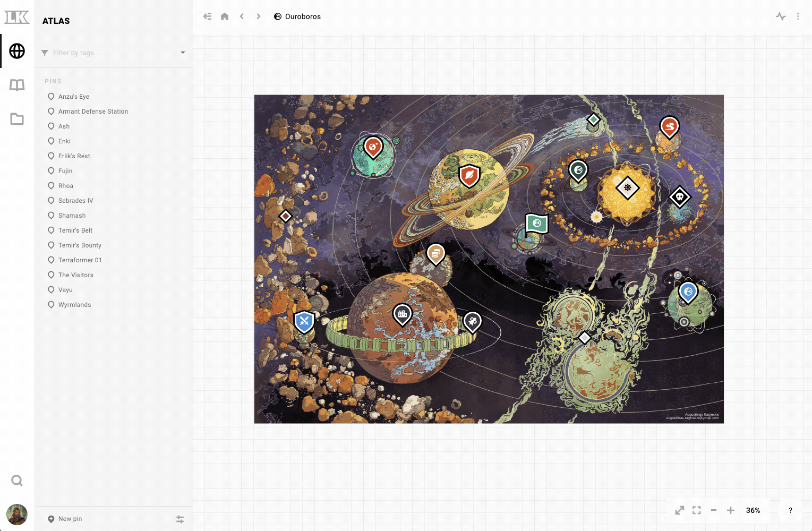Select the blue crossed-swords shield pin
812x531 pixels.
(304, 321)
